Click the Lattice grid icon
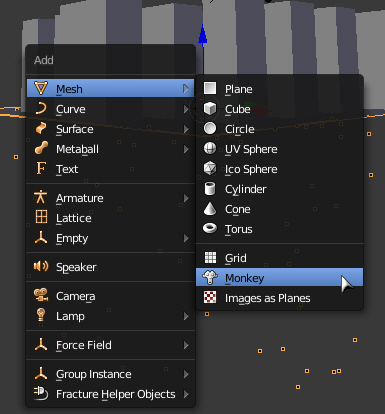Viewport: 385px width, 414px height. (41, 217)
